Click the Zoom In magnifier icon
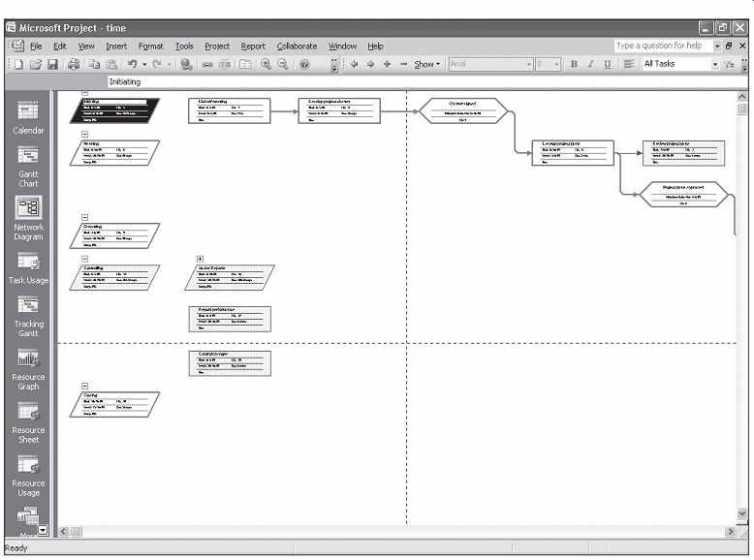 tap(266, 64)
